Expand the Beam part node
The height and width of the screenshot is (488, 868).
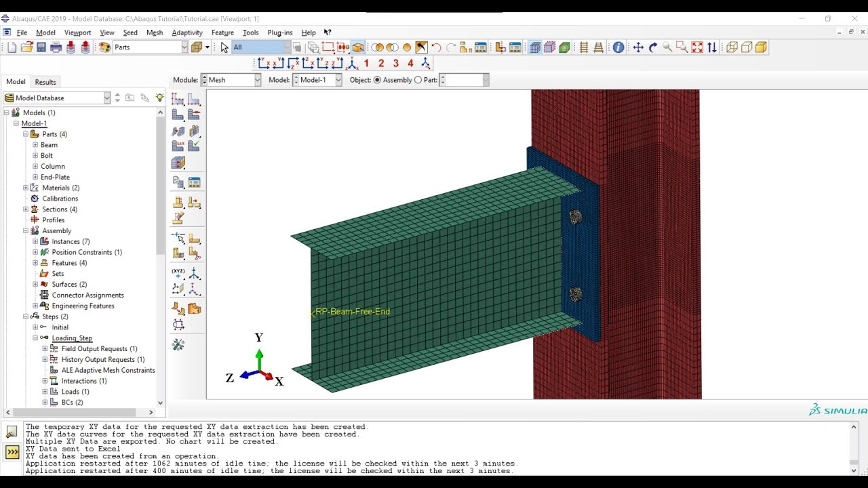pos(35,145)
